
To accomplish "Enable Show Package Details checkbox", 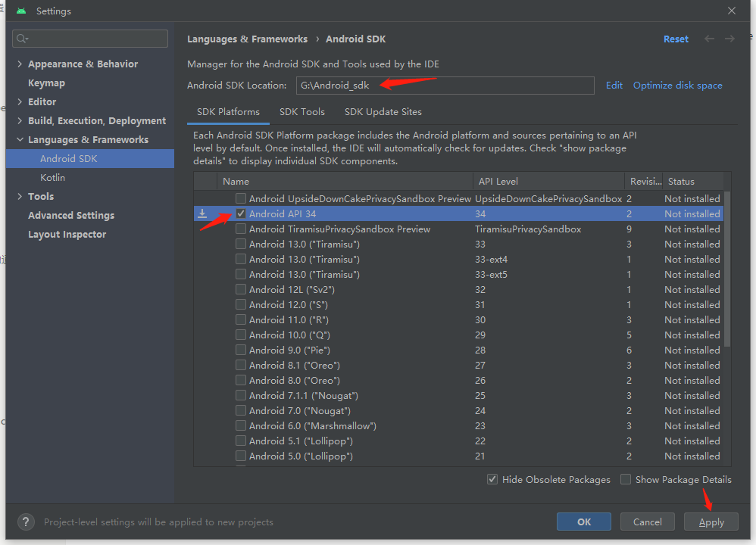I will coord(626,479).
